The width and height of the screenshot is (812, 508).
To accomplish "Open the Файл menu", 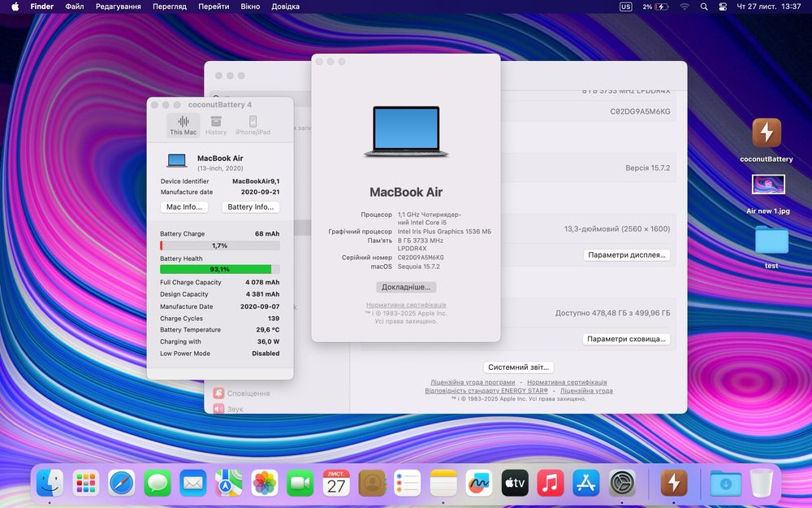I will point(75,7).
